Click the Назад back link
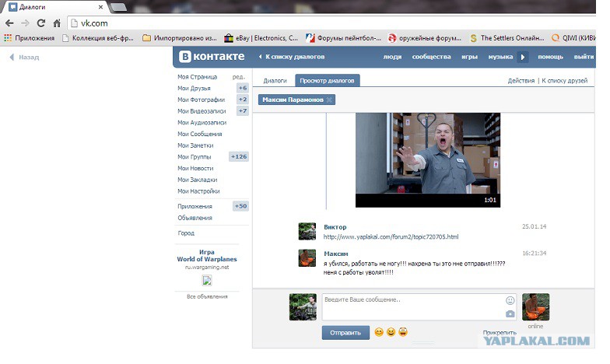This screenshot has width=610, height=364. pos(25,58)
